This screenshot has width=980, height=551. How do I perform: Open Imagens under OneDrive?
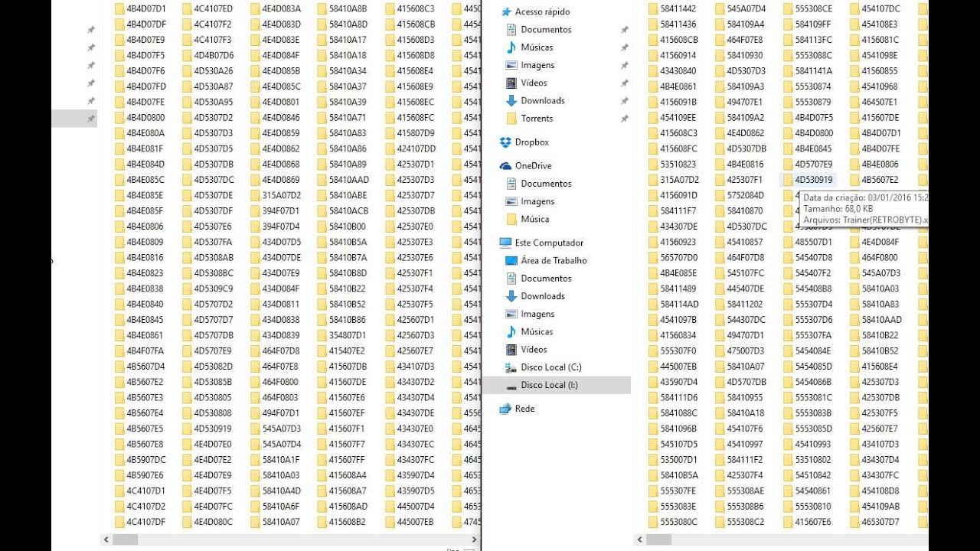click(537, 201)
